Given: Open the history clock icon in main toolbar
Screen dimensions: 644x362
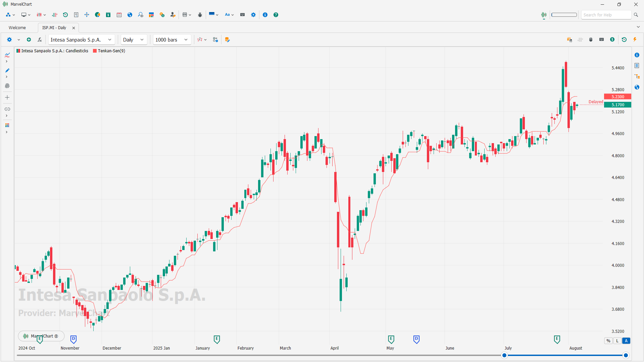Looking at the screenshot, I should [65, 15].
